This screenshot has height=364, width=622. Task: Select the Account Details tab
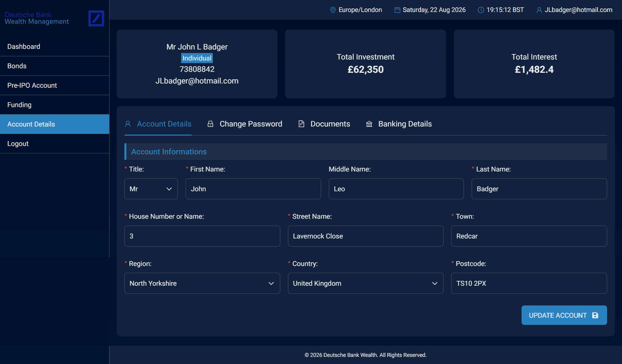click(x=158, y=124)
